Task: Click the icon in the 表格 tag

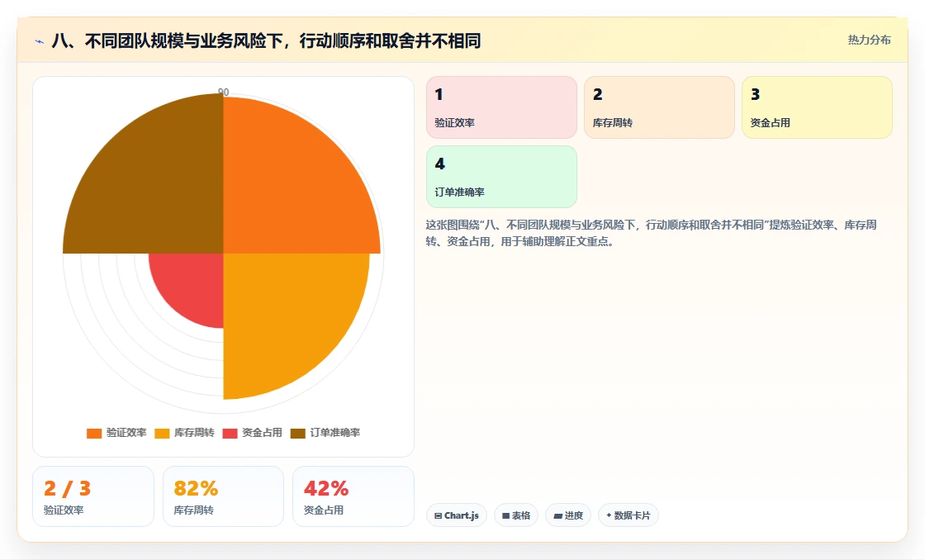Action: (505, 515)
